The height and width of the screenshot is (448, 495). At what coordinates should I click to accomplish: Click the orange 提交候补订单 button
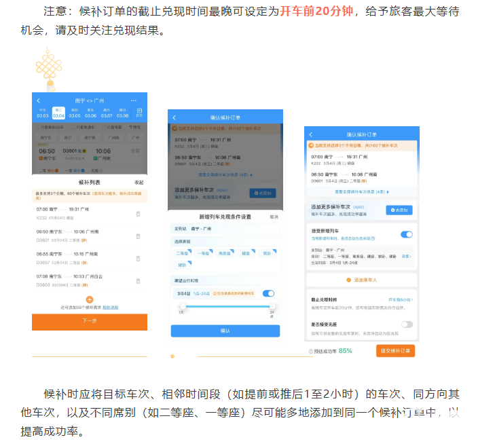click(x=395, y=351)
